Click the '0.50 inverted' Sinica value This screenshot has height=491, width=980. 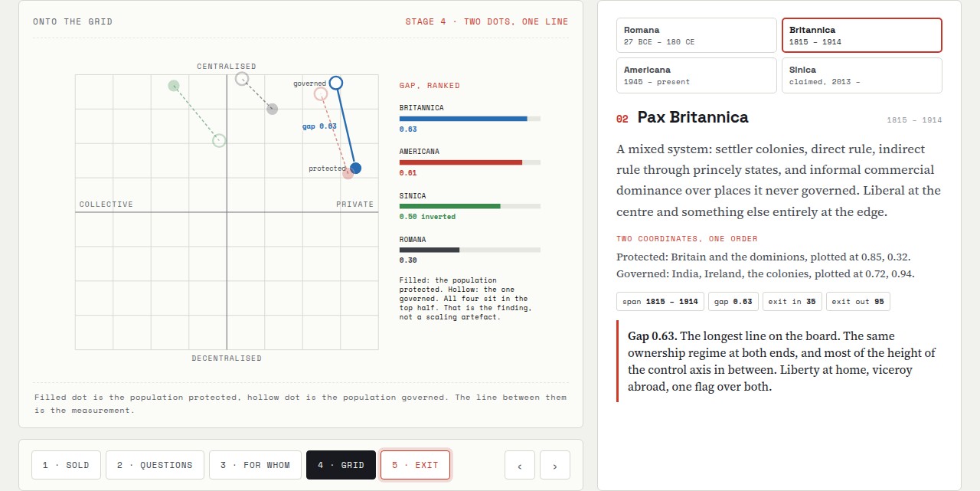pyautogui.click(x=427, y=217)
